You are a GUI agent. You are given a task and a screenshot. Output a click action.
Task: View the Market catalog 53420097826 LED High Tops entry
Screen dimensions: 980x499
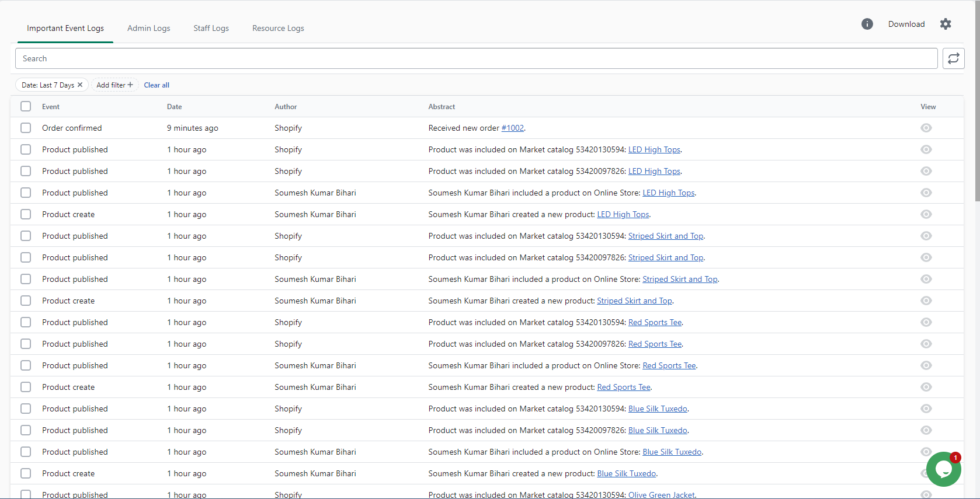coord(926,171)
